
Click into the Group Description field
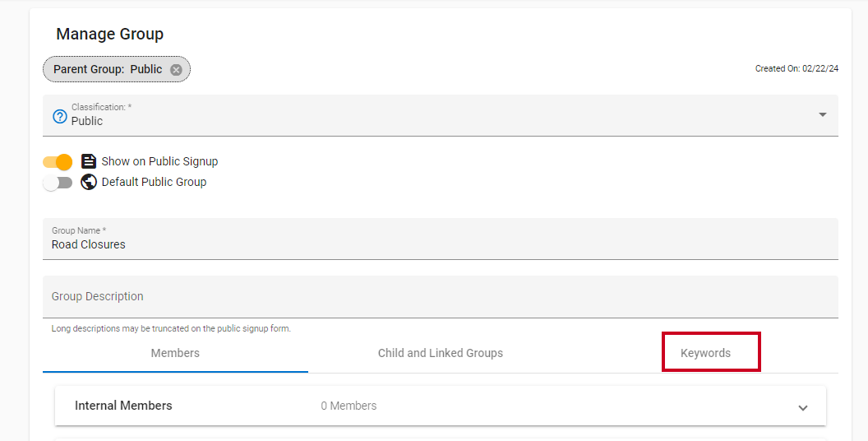441,297
